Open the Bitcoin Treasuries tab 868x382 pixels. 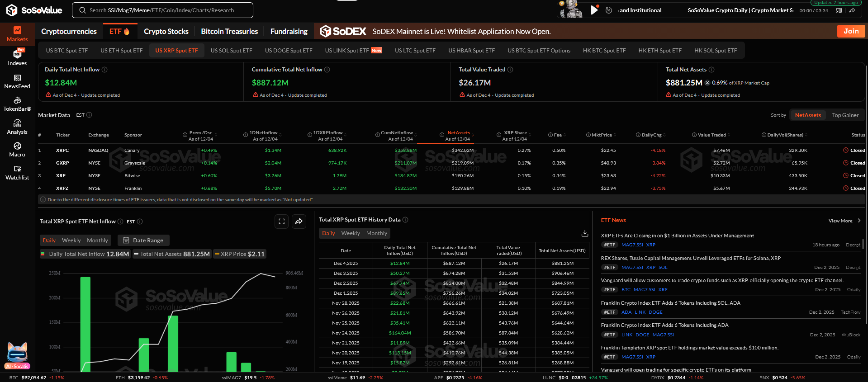click(229, 31)
